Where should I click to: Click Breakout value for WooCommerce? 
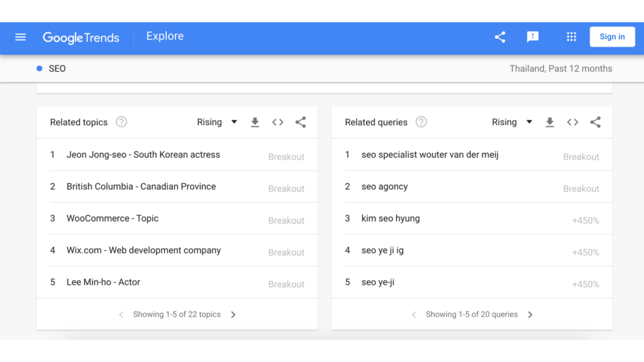click(286, 221)
